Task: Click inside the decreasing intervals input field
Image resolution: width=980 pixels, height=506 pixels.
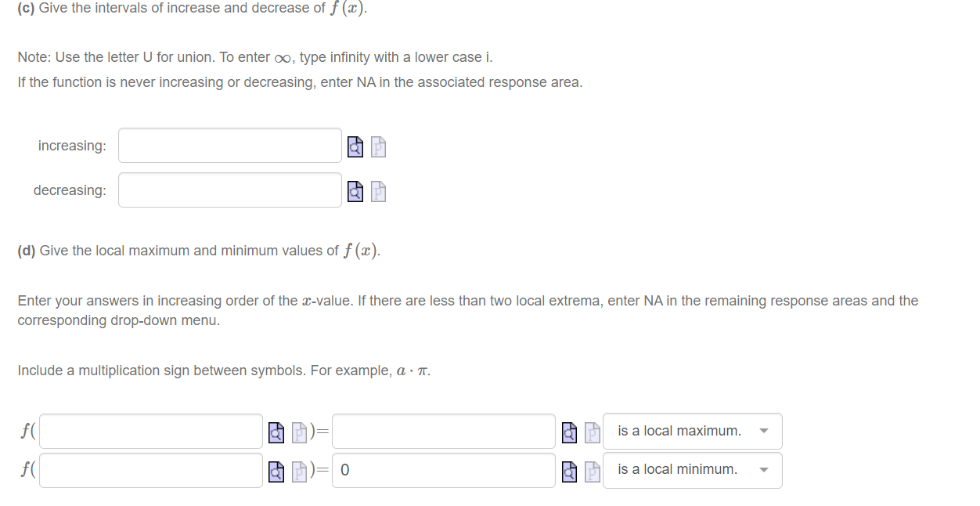Action: pos(229,190)
